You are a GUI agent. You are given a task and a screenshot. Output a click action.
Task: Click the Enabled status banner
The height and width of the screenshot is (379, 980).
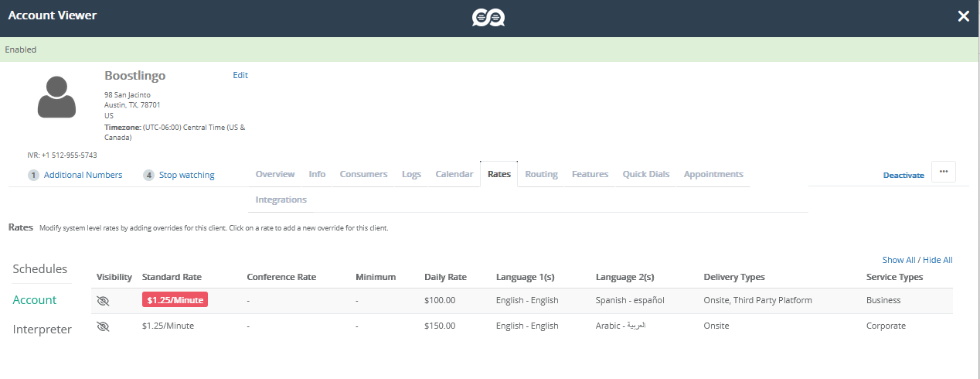[490, 50]
